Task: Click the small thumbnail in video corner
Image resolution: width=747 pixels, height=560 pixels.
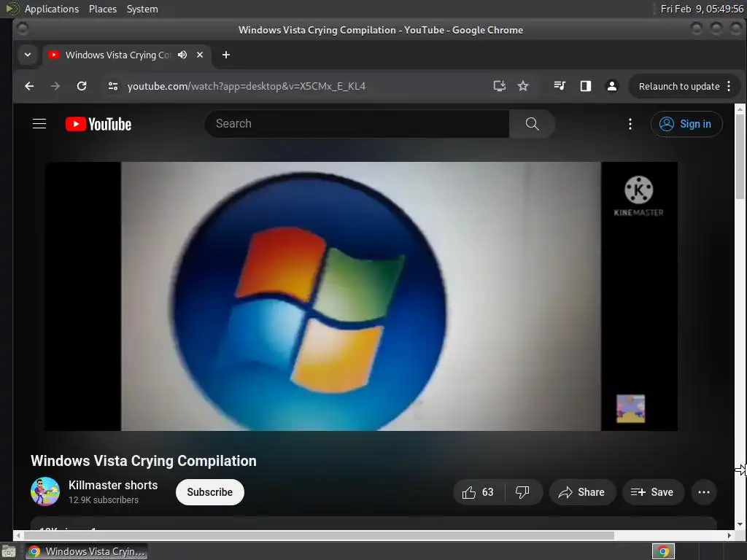Action: (631, 408)
